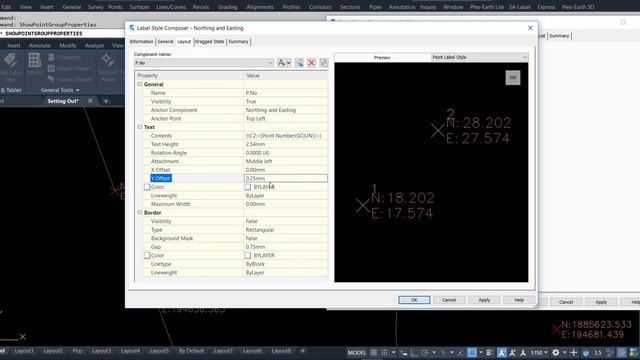Click the customization icon at status bar end
This screenshot has height=360, width=640.
click(x=634, y=353)
